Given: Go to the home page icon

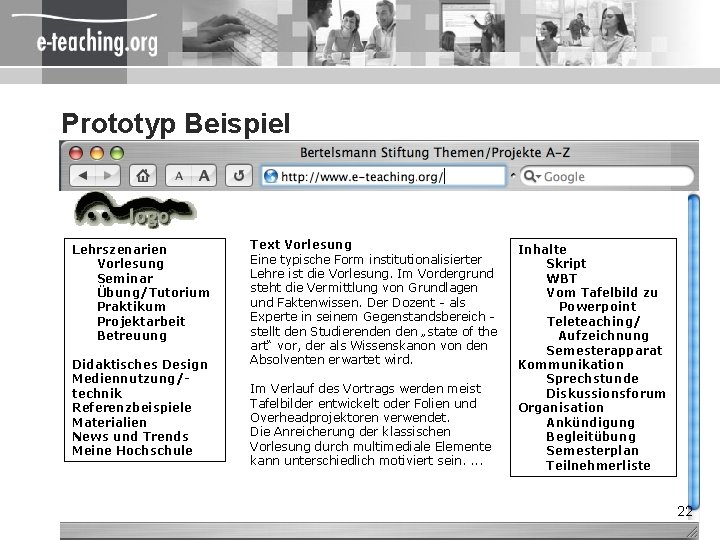Looking at the screenshot, I should 143,175.
